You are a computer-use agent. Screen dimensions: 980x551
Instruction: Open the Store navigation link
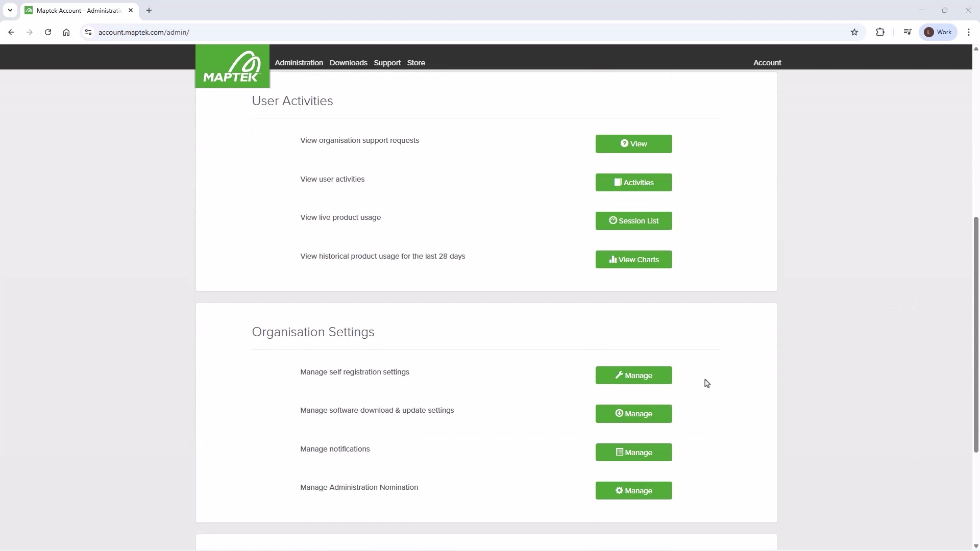coord(416,63)
